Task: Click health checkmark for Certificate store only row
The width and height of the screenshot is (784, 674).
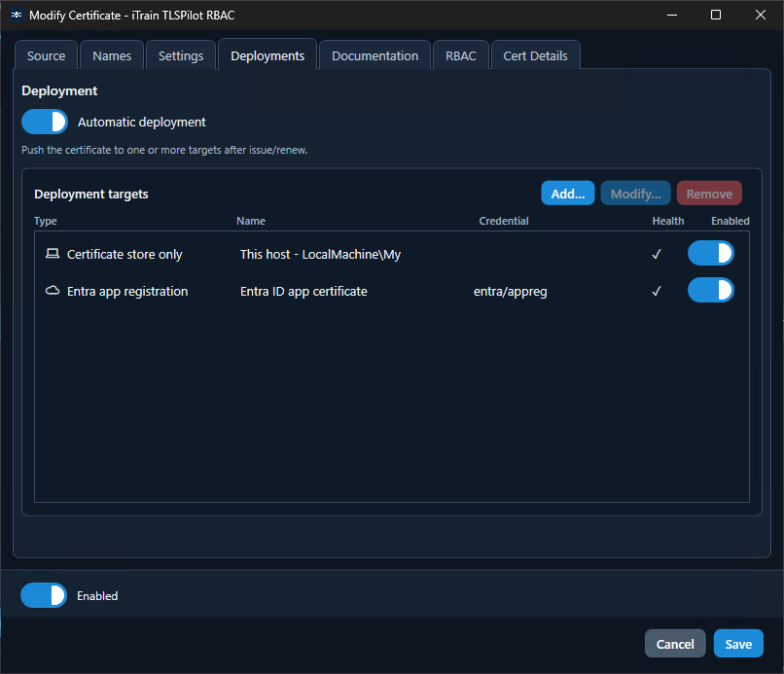Action: (657, 254)
